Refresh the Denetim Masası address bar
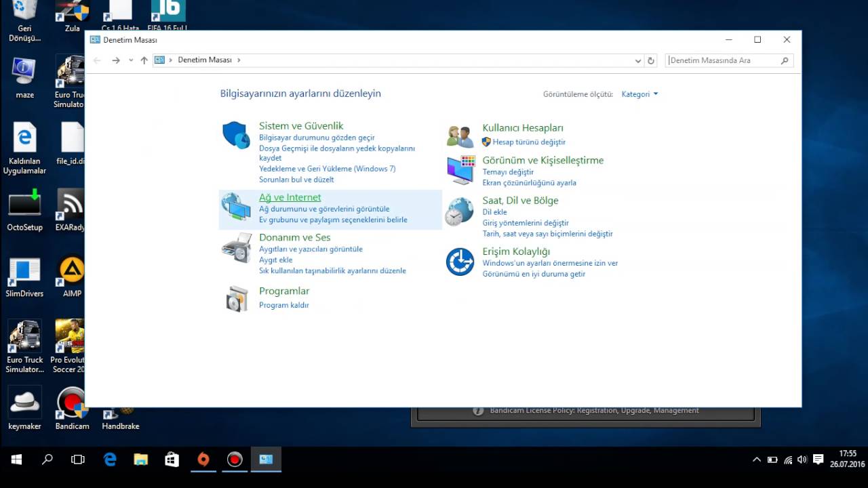Viewport: 868px width, 488px height. pyautogui.click(x=651, y=60)
